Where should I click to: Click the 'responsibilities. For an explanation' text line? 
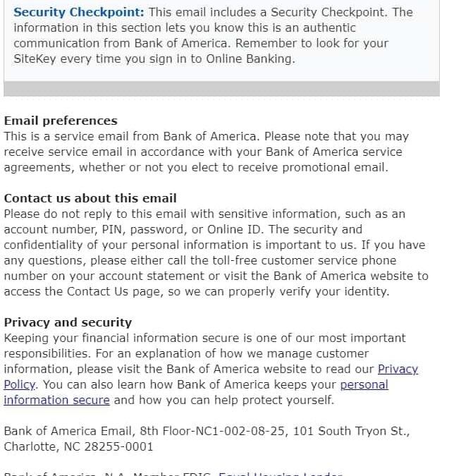(x=186, y=353)
